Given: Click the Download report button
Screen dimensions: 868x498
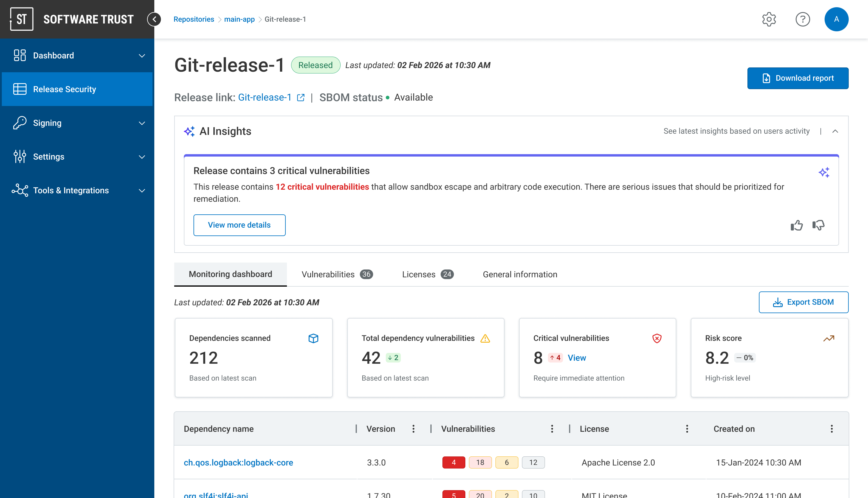Looking at the screenshot, I should click(x=798, y=78).
